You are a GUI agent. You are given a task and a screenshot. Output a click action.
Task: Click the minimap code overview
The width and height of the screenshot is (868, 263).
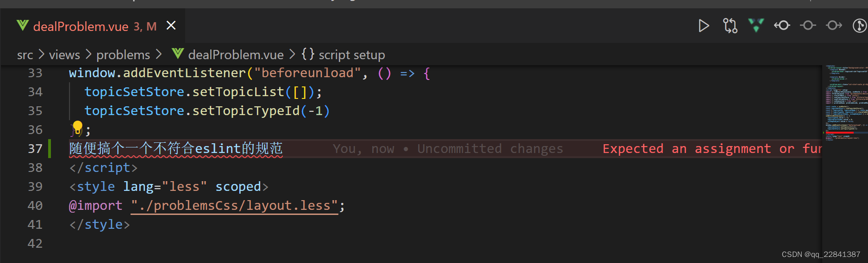tap(845, 102)
